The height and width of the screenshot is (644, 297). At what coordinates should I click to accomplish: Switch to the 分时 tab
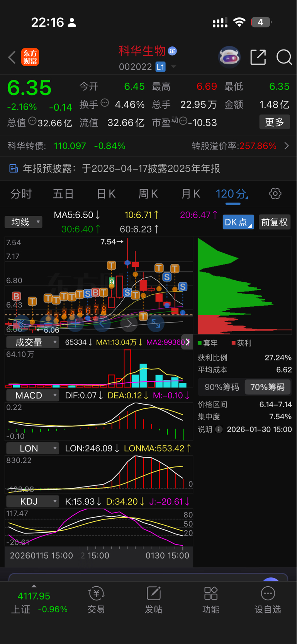pyautogui.click(x=21, y=194)
